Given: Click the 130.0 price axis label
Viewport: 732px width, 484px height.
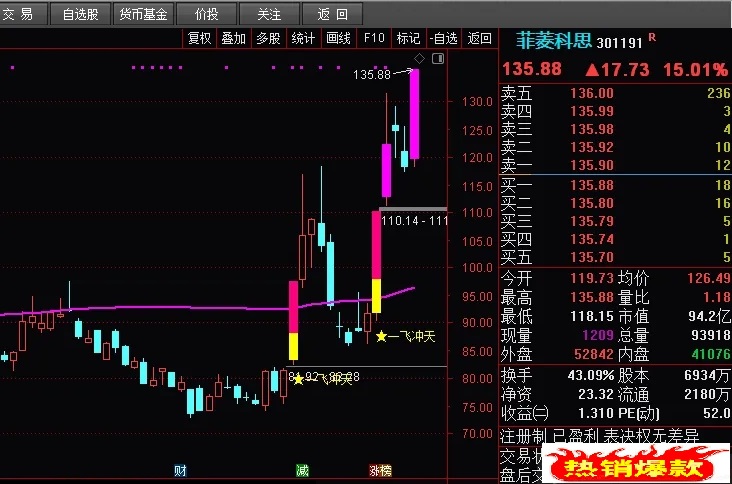Looking at the screenshot, I should click(477, 102).
